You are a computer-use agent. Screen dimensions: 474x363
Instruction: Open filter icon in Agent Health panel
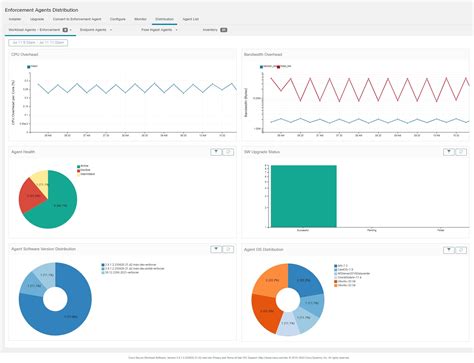tap(216, 152)
